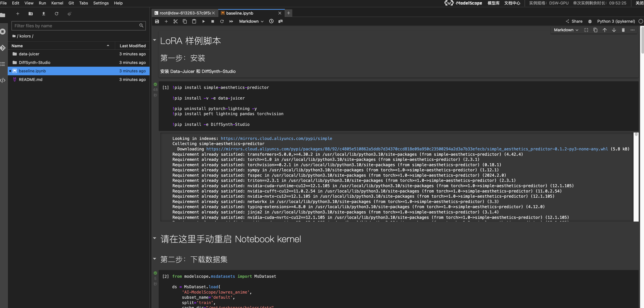The height and width of the screenshot is (308, 644).
Task: Refresh the file browser list
Action: tap(57, 14)
